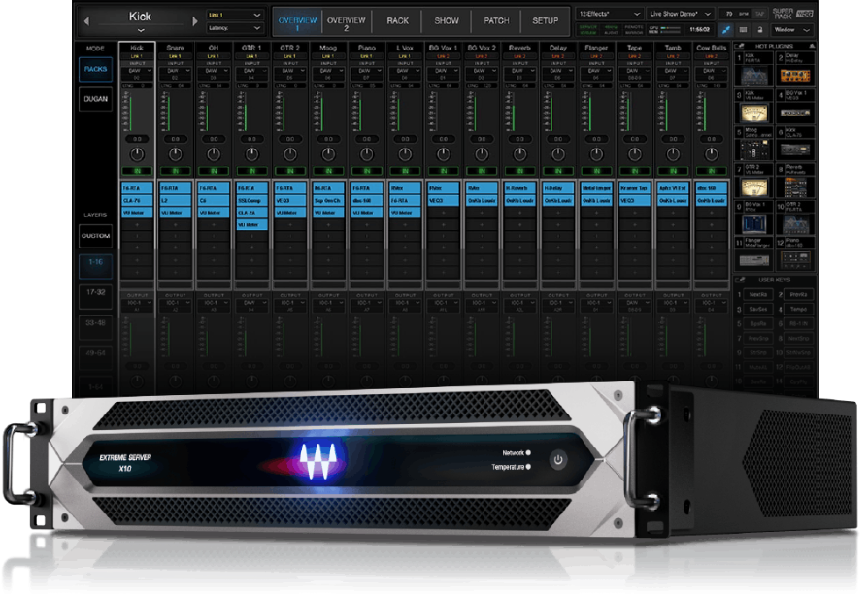Open hot plugin 9 BG Vox 1 thumbnail
The width and height of the screenshot is (868, 596).
[754, 223]
